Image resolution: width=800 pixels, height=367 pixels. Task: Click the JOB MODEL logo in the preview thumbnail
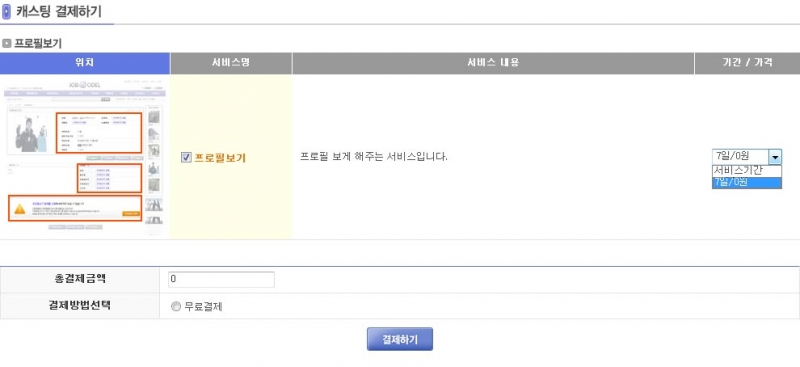coord(83,84)
